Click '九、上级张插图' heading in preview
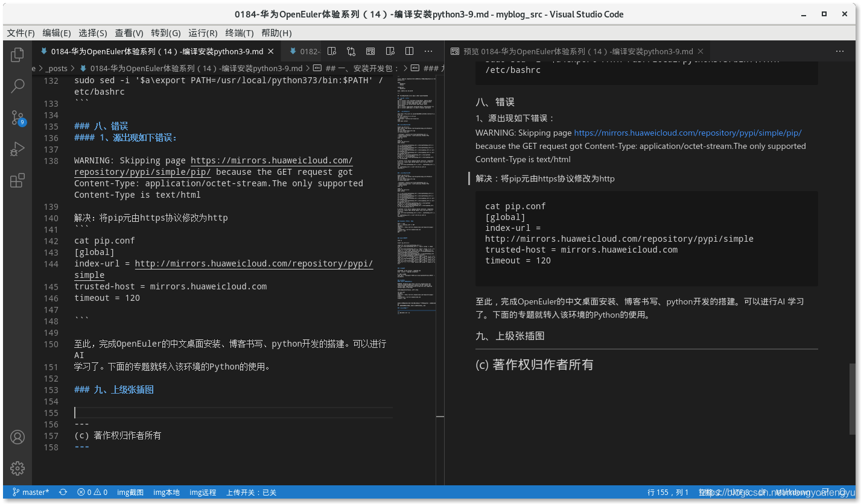Viewport: 861px width, 504px height. click(x=510, y=336)
